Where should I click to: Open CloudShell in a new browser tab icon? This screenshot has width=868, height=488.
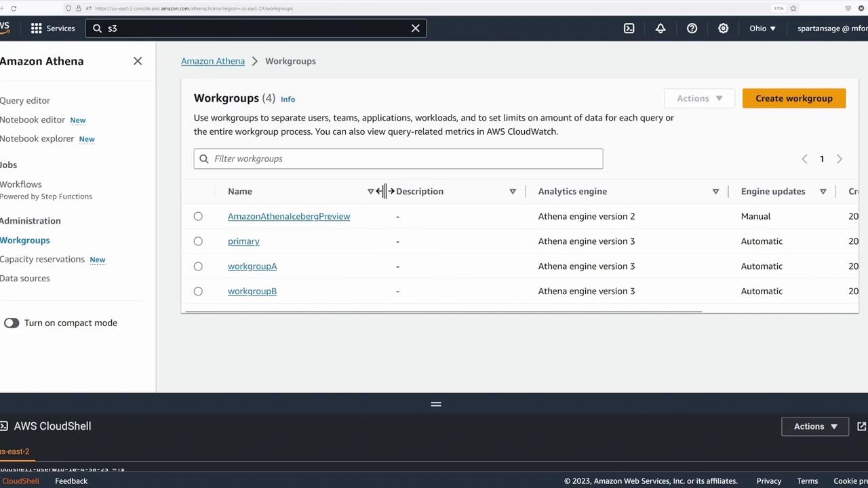click(x=861, y=426)
